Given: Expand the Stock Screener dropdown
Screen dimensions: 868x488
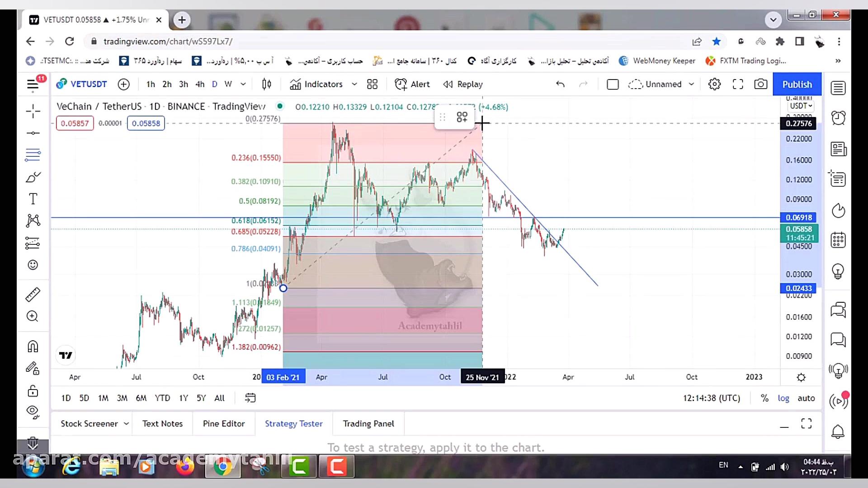Looking at the screenshot, I should pyautogui.click(x=127, y=424).
